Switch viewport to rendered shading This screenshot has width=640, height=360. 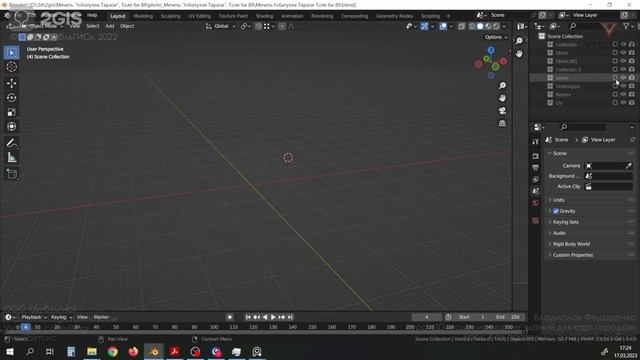[x=496, y=26]
